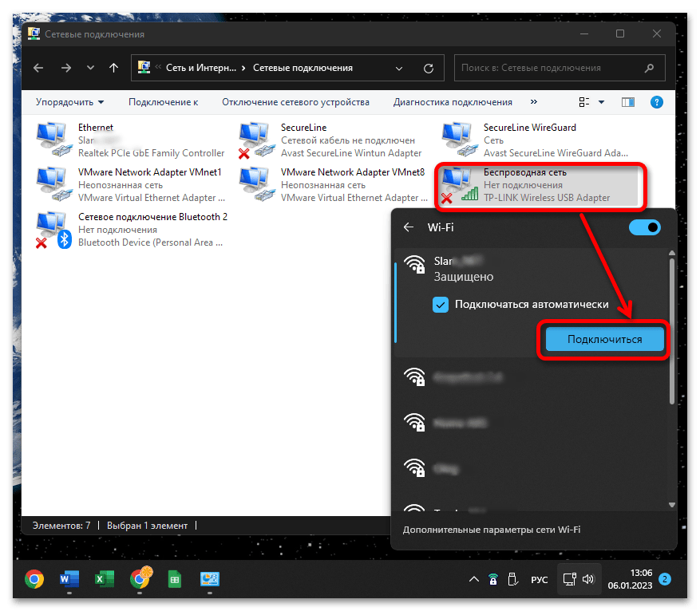
Task: Select the fourth secured Wi-Fi network
Action: (532, 469)
